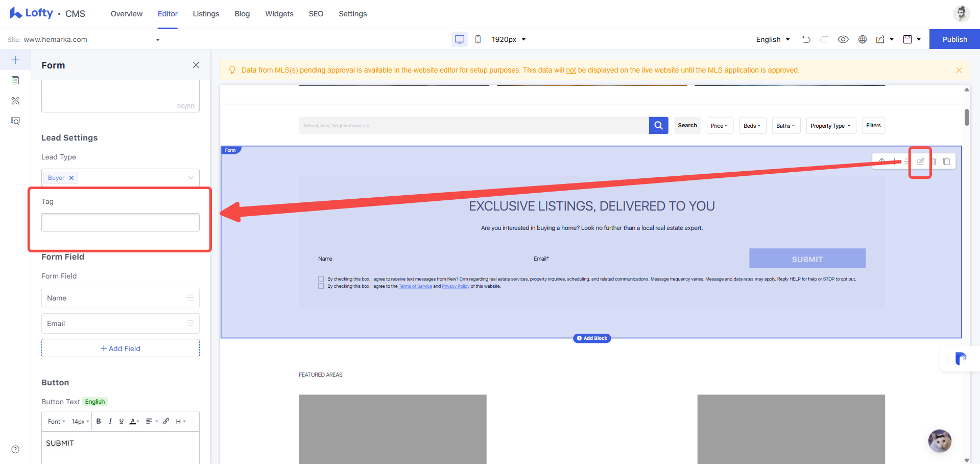The width and height of the screenshot is (980, 464).
Task: Check the text messages consent checkbox
Action: 321,279
